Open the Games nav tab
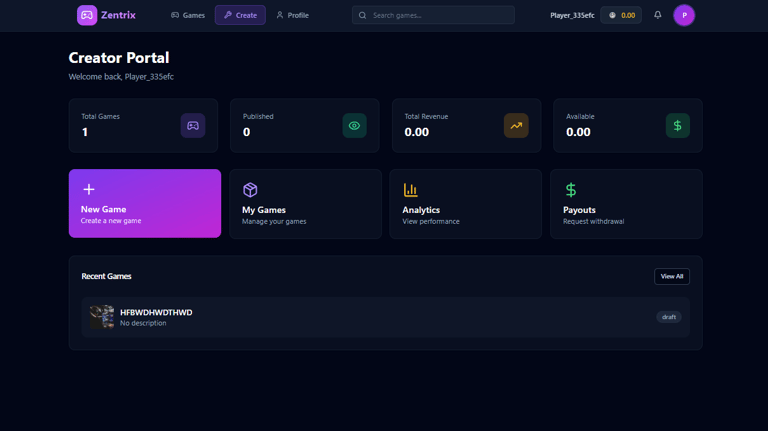 point(188,15)
